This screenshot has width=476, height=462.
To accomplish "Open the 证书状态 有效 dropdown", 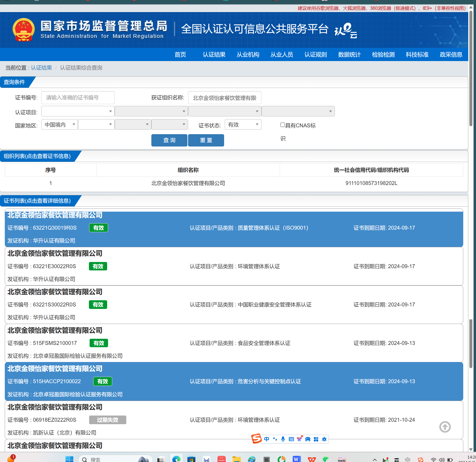I will click(243, 124).
